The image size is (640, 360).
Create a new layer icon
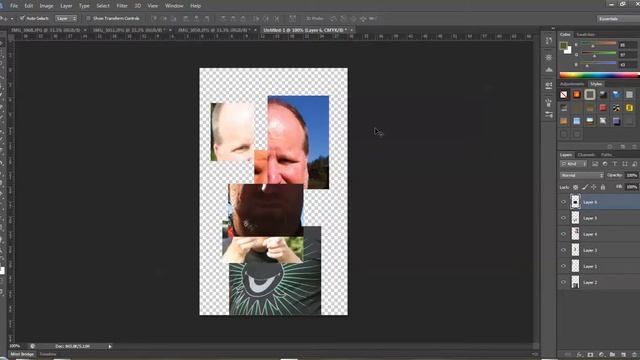click(623, 355)
